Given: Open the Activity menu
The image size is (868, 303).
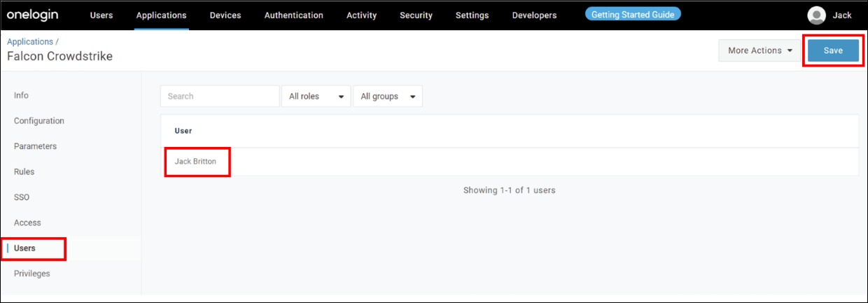Looking at the screenshot, I should coord(361,15).
